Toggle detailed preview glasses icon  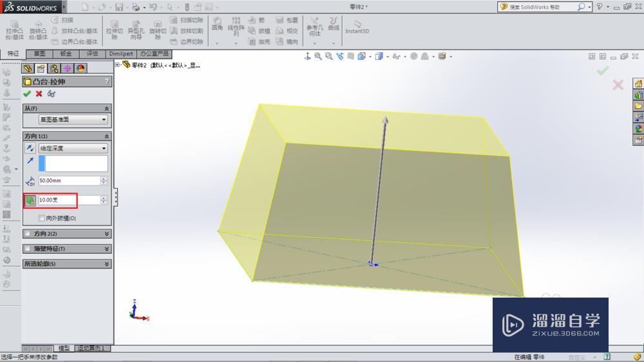coord(52,93)
